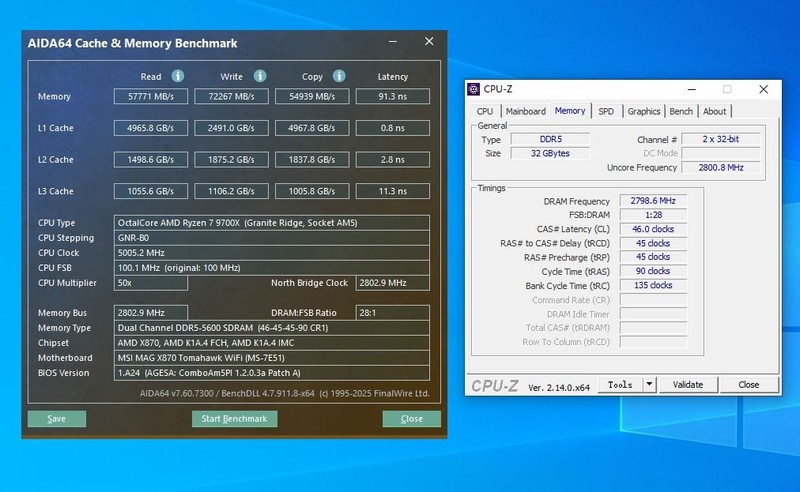Screen dimensions: 800x492
Task: Switch to the CPU tab in CPU-Z
Action: 485,111
